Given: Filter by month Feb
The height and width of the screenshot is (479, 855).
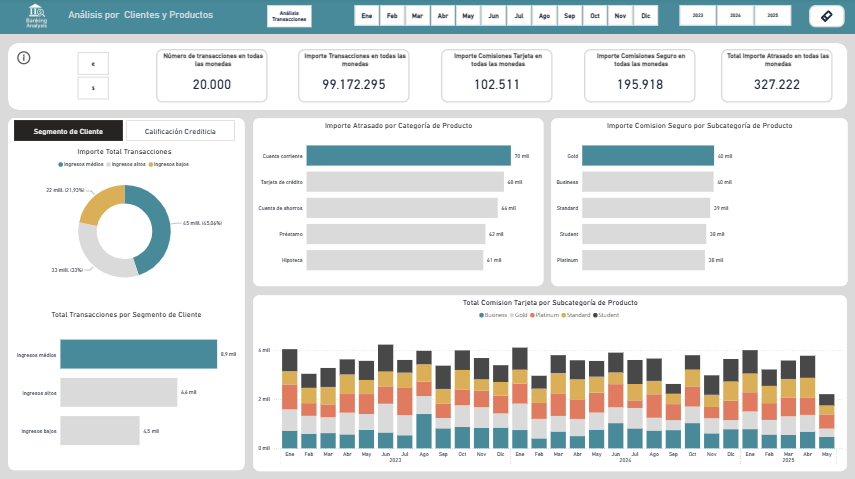Looking at the screenshot, I should (392, 16).
